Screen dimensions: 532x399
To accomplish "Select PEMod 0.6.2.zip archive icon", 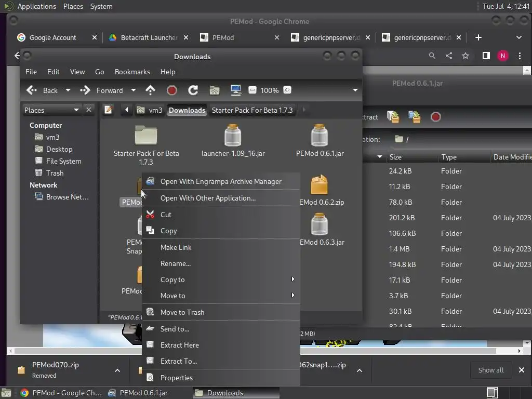I will point(320,184).
